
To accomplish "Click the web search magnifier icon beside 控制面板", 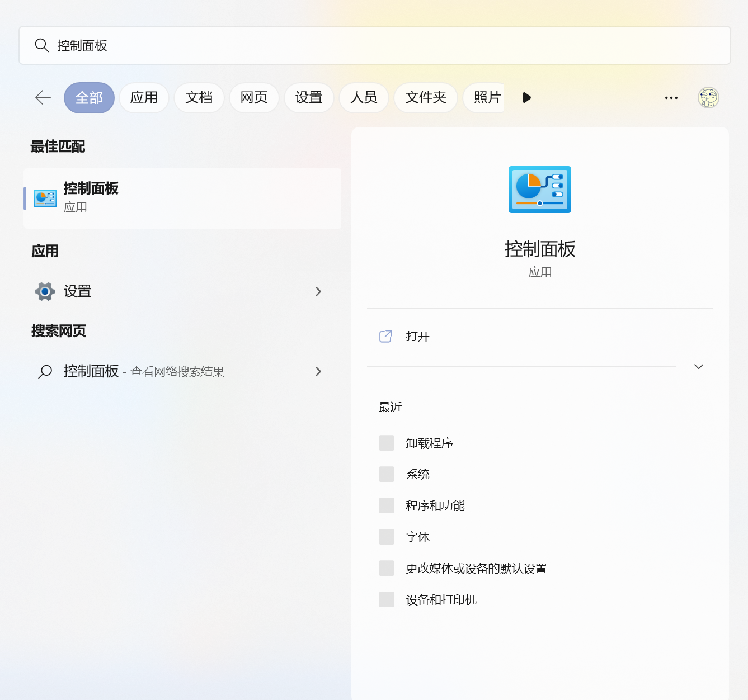I will (x=45, y=371).
